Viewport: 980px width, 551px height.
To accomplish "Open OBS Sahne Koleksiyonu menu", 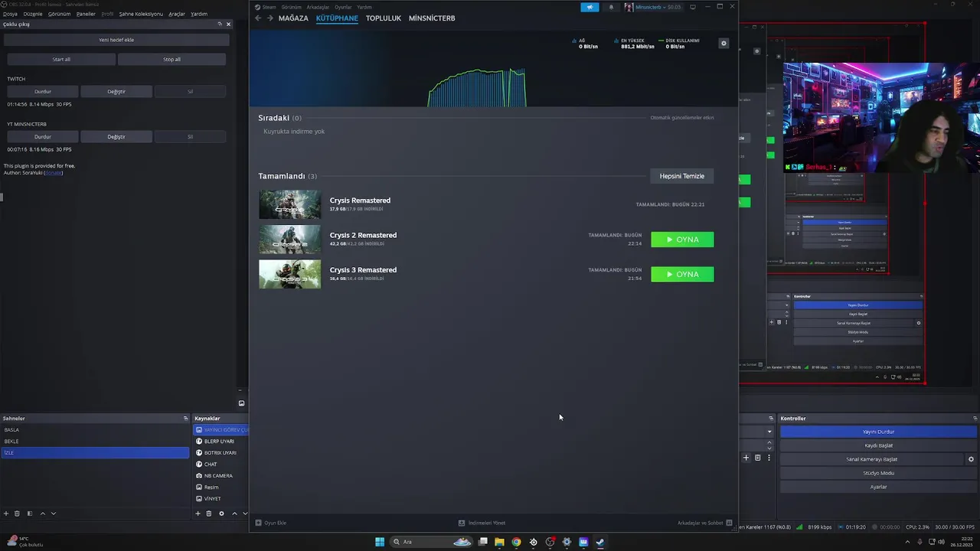I will click(141, 14).
